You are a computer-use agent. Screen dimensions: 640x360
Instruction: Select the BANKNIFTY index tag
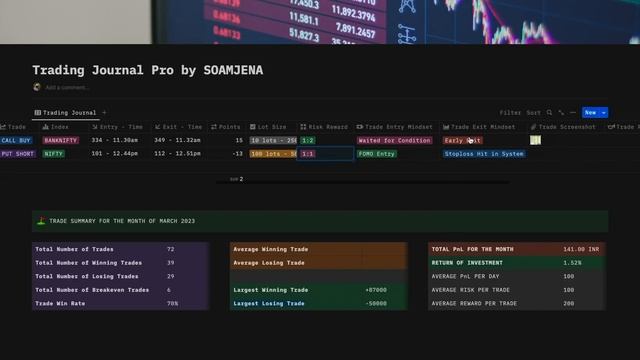(x=60, y=140)
